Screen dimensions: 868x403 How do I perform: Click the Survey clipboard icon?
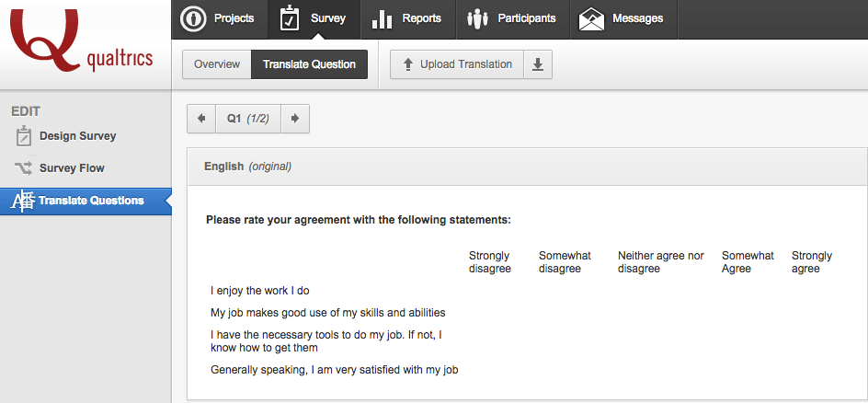pyautogui.click(x=290, y=18)
